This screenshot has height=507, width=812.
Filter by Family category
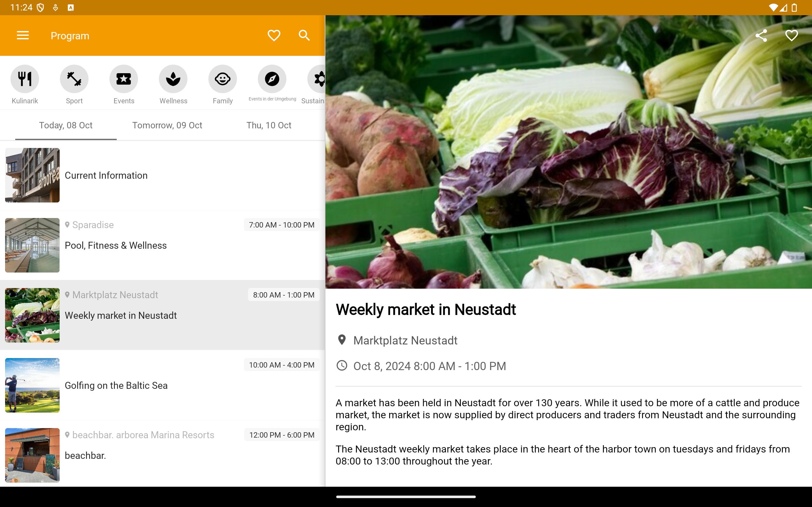pos(222,79)
